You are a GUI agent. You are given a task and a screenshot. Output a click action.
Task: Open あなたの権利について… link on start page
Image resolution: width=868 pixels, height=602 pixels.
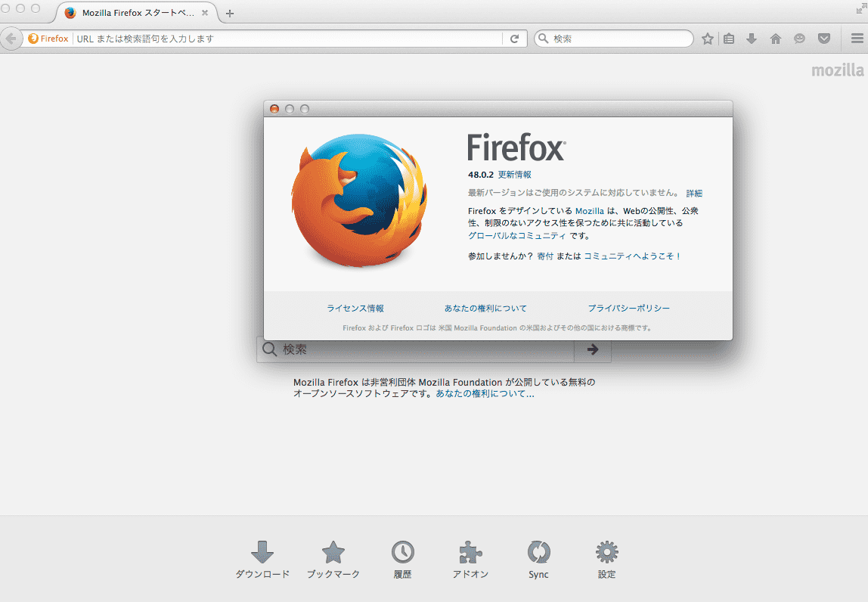click(x=485, y=394)
